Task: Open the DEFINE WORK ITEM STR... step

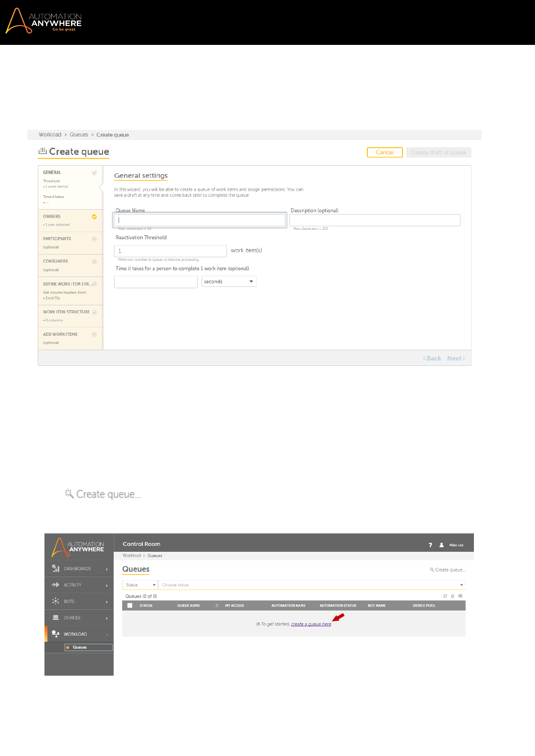Action: pyautogui.click(x=71, y=291)
